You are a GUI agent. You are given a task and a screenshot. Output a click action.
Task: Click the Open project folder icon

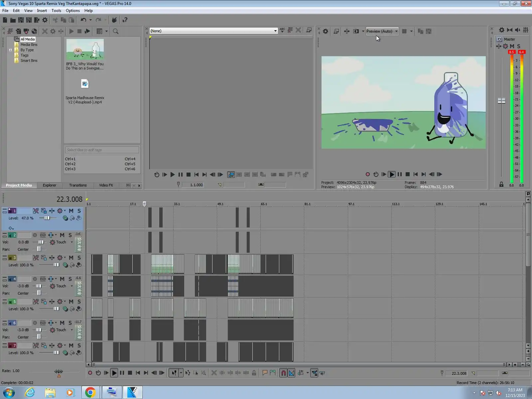point(13,20)
